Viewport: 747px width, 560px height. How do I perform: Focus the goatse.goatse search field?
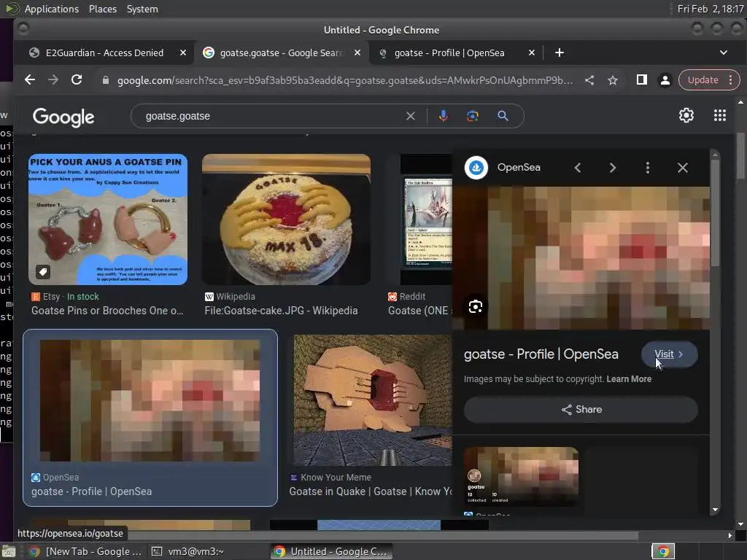click(271, 116)
